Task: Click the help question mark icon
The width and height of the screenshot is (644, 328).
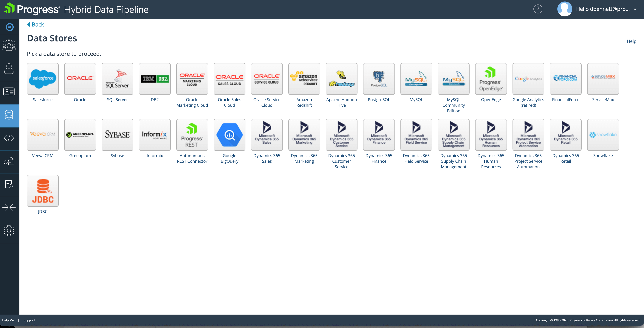Action: (538, 9)
